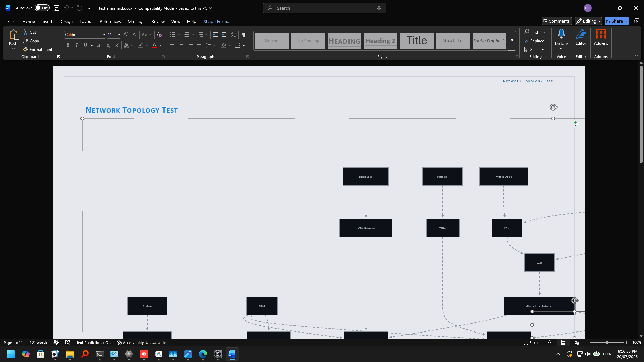Click the Save icon in title bar
The width and height of the screenshot is (644, 362).
click(x=57, y=8)
